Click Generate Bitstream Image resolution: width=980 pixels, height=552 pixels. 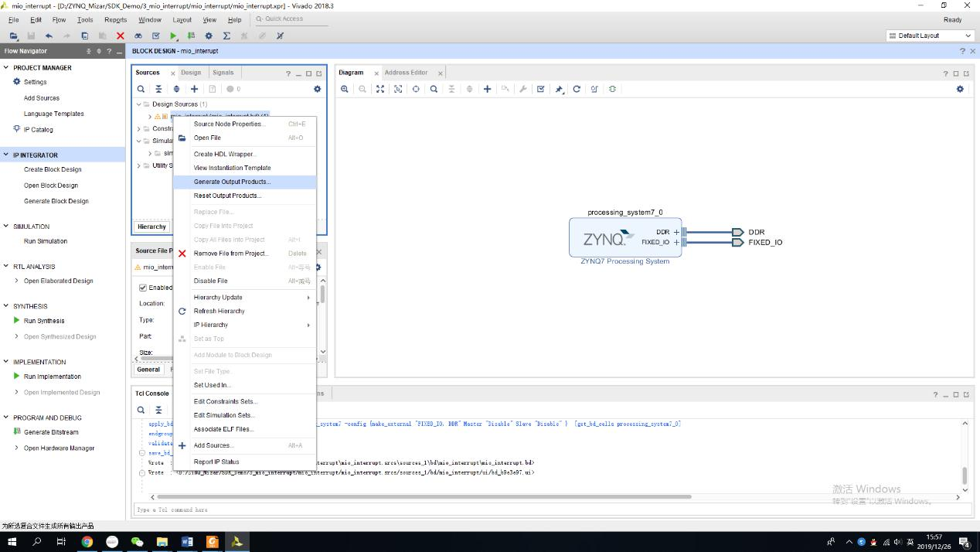(x=51, y=432)
